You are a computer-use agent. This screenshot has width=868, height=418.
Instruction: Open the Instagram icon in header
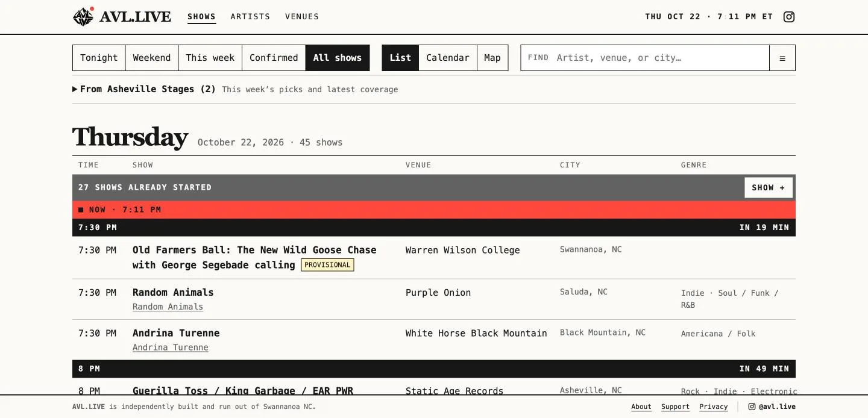coord(788,17)
